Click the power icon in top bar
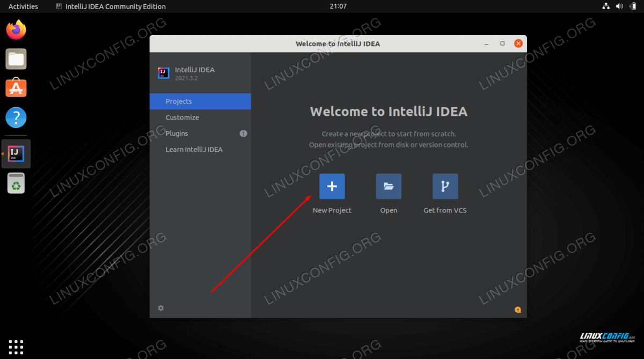 [633, 6]
